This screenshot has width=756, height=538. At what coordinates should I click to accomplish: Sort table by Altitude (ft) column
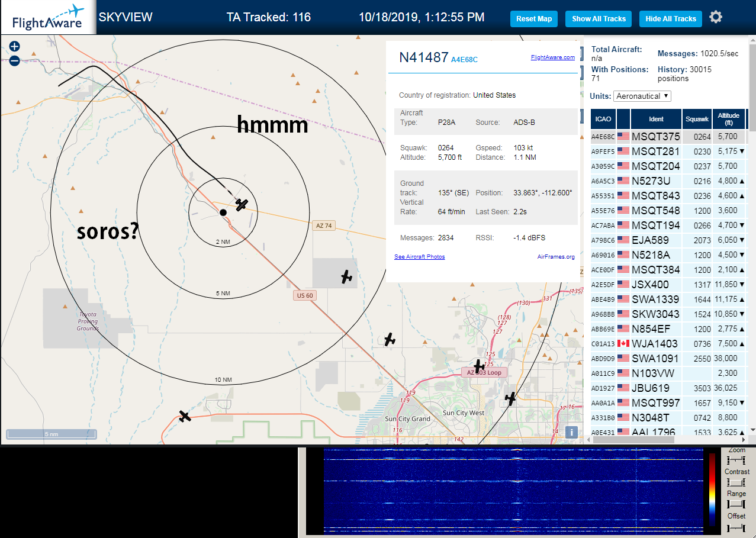coord(729,119)
